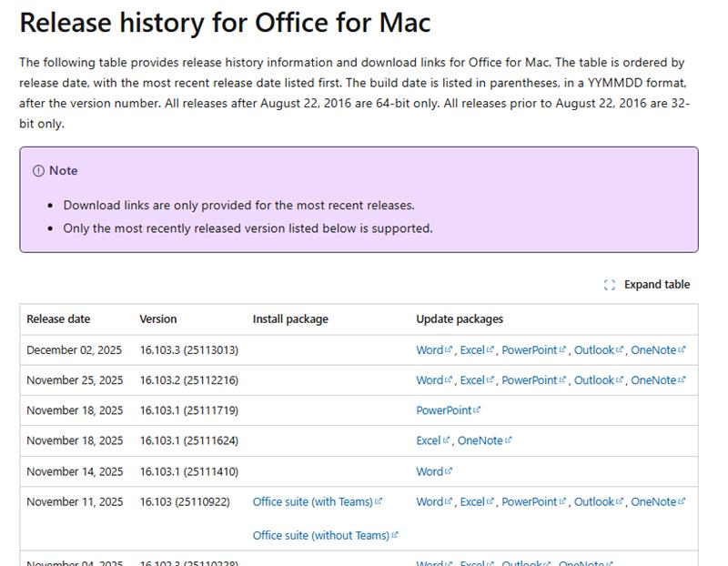Select the December 02, 2025 date cell
This screenshot has width=728, height=566.
(x=74, y=349)
